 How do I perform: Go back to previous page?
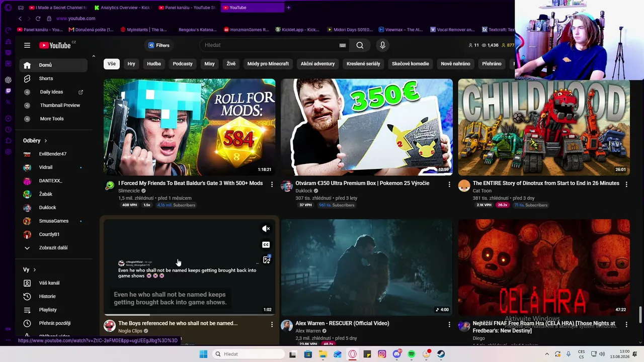[20, 19]
